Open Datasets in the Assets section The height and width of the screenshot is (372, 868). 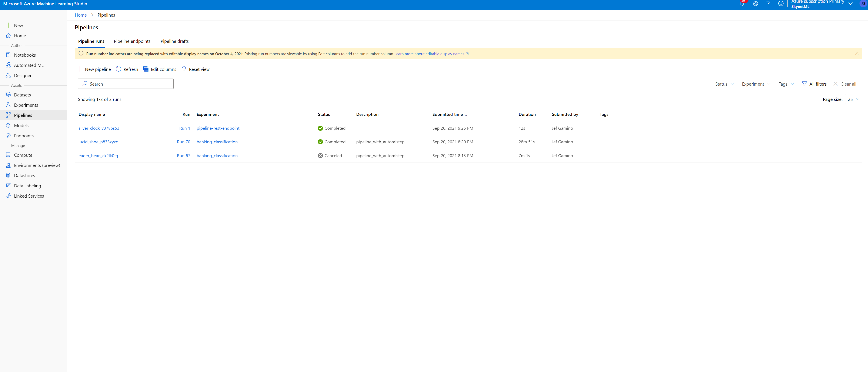(x=23, y=95)
